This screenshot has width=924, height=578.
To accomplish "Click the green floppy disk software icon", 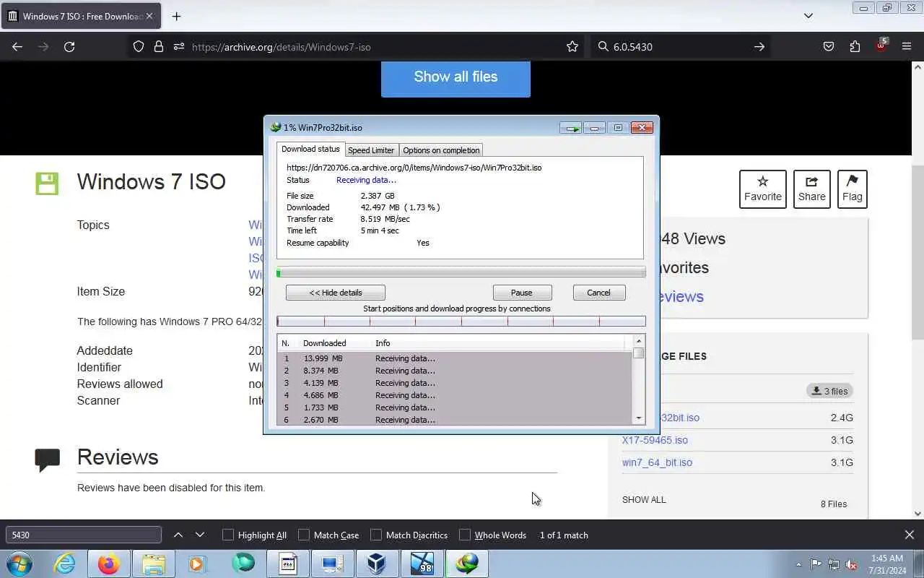I will [x=47, y=184].
